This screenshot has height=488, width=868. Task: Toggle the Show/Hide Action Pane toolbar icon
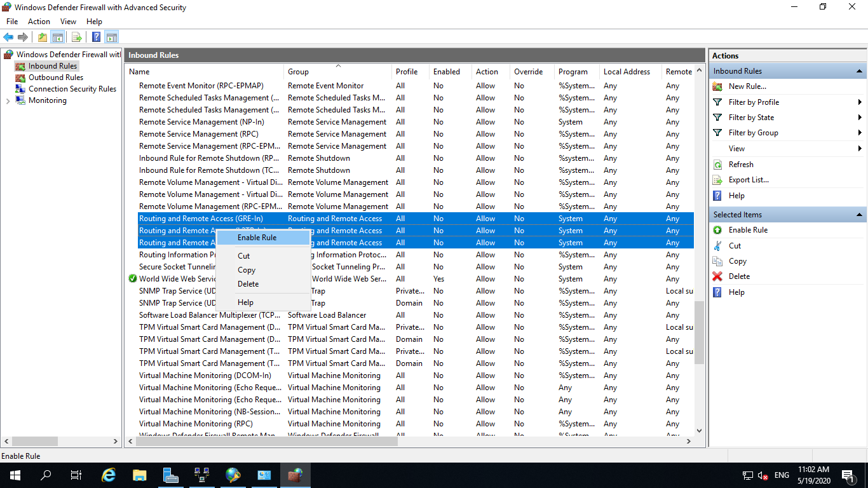112,37
